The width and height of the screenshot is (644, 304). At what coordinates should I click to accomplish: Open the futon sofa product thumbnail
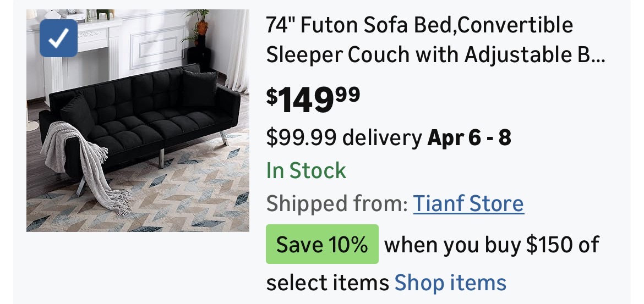tap(138, 120)
